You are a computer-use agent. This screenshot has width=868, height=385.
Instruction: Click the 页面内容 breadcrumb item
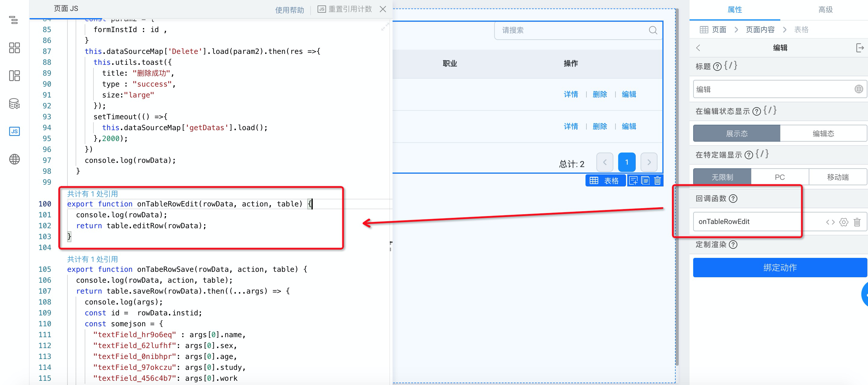coord(760,30)
